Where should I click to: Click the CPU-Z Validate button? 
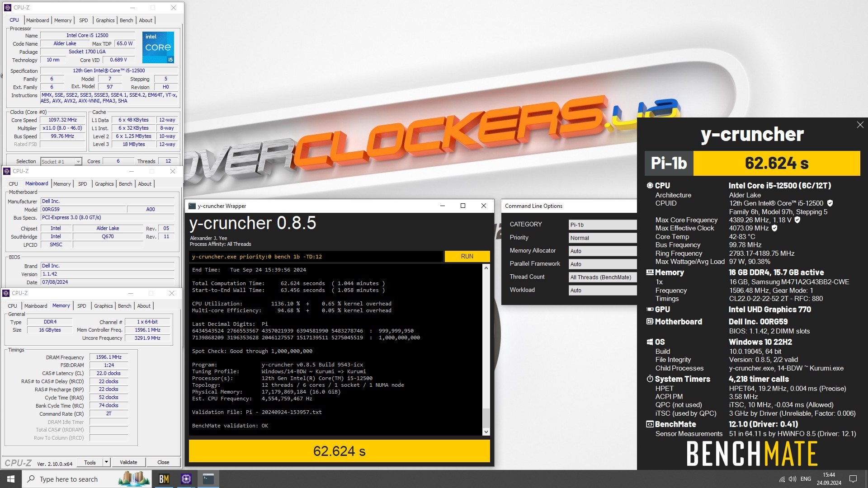128,462
